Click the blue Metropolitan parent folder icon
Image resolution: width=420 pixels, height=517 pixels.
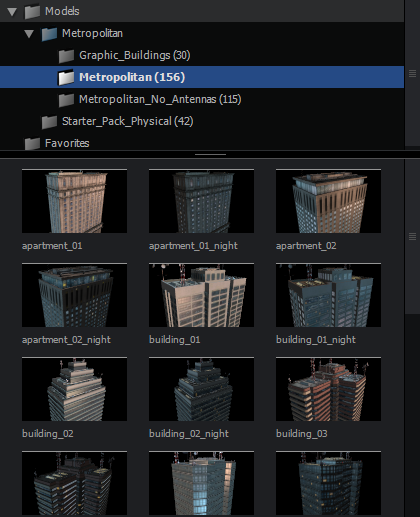tap(49, 34)
